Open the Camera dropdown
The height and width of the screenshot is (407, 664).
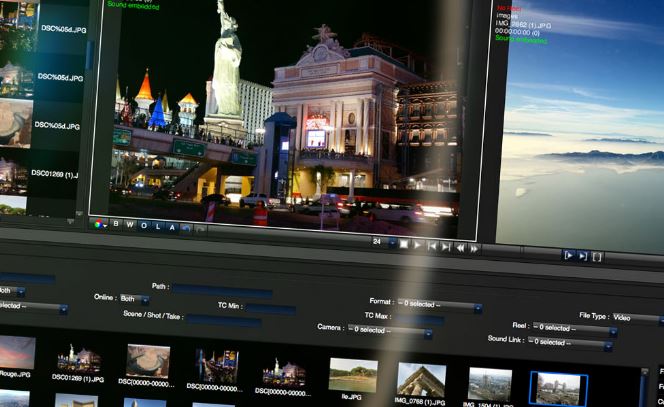390,331
